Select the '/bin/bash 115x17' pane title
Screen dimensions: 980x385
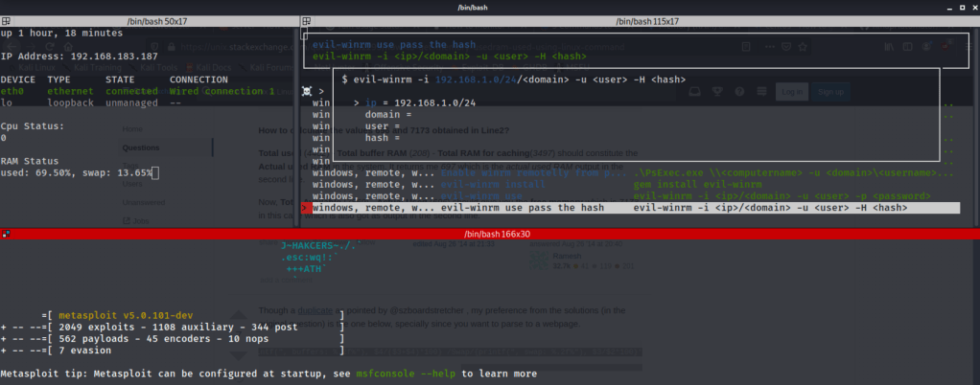pos(652,21)
